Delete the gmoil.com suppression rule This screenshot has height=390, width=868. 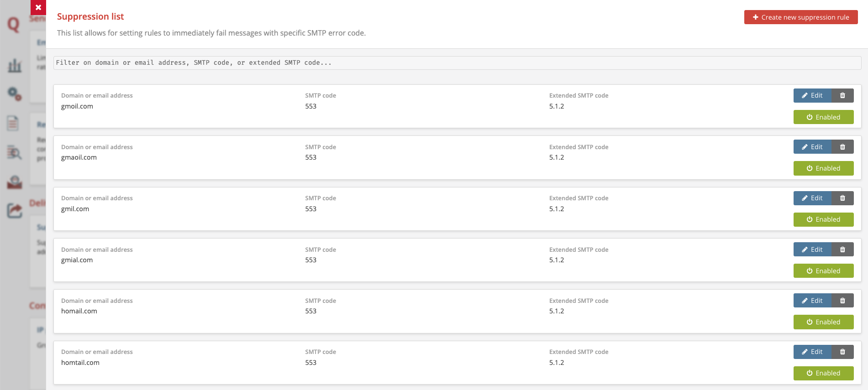[842, 96]
